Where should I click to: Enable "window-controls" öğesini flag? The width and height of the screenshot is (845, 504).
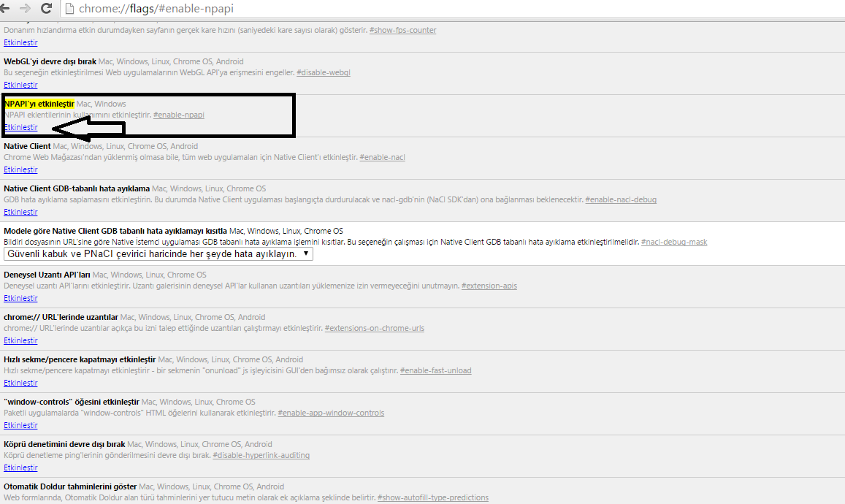tap(21, 425)
